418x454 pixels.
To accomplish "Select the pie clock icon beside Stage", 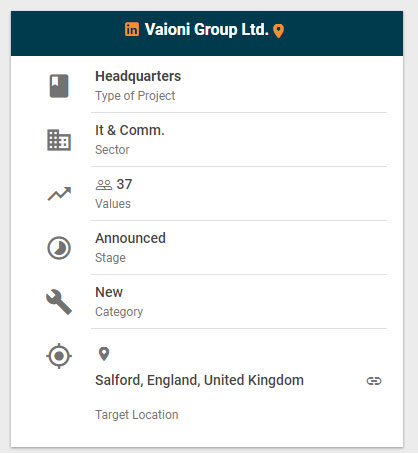I will point(59,248).
